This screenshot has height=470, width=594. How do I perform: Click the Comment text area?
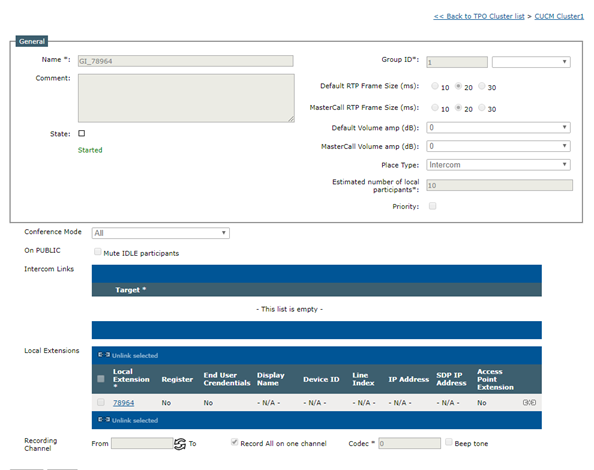tap(186, 98)
